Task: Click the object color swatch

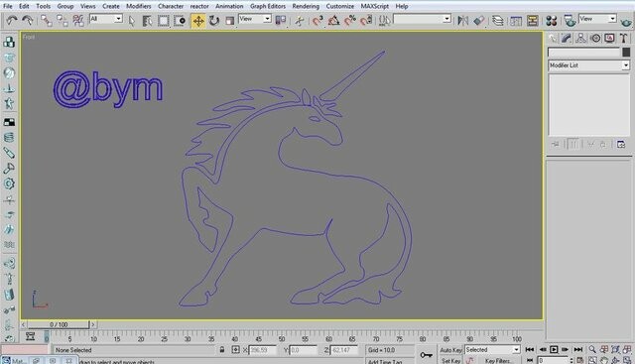Action: [626, 52]
